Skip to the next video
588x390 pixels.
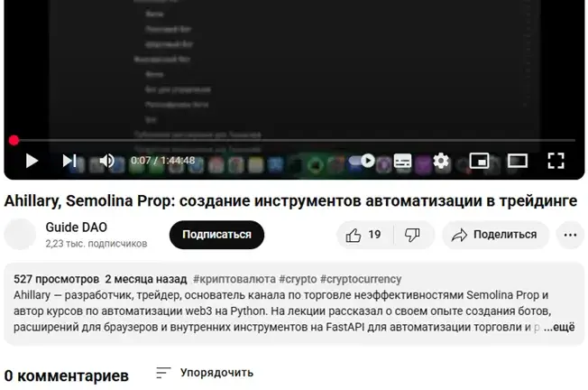tap(69, 161)
